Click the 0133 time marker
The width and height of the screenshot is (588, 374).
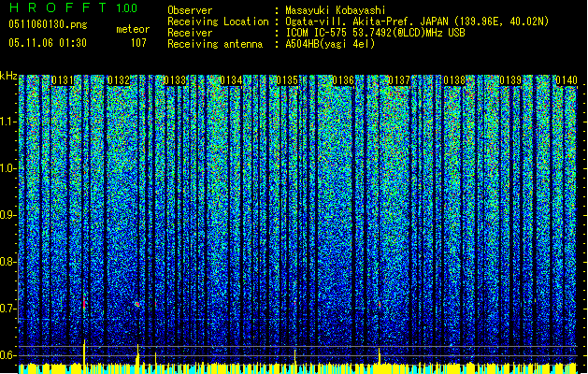pos(175,80)
